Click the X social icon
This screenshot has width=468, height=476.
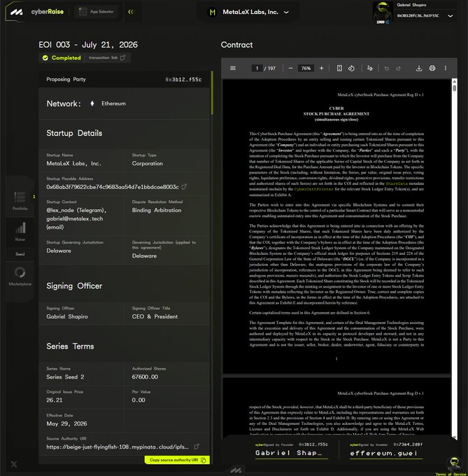click(x=14, y=464)
